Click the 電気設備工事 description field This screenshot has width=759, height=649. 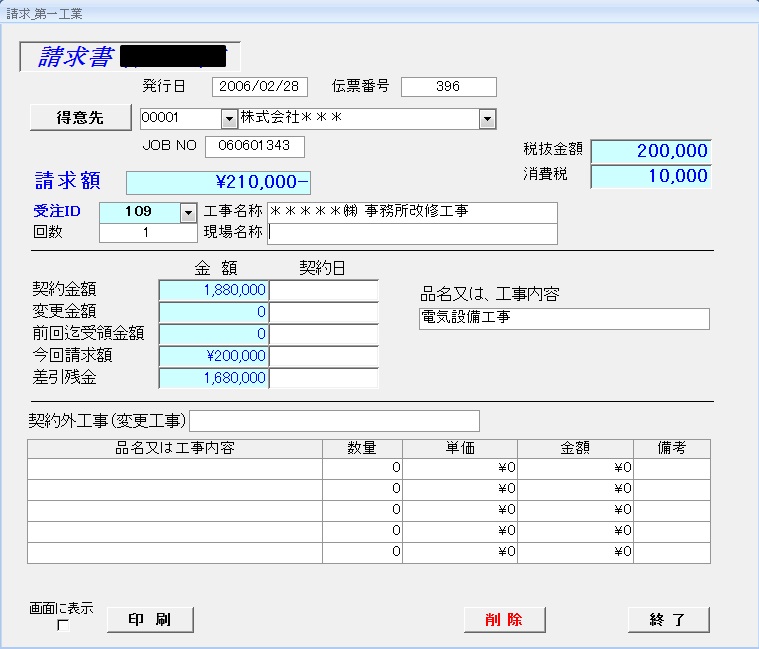click(564, 319)
